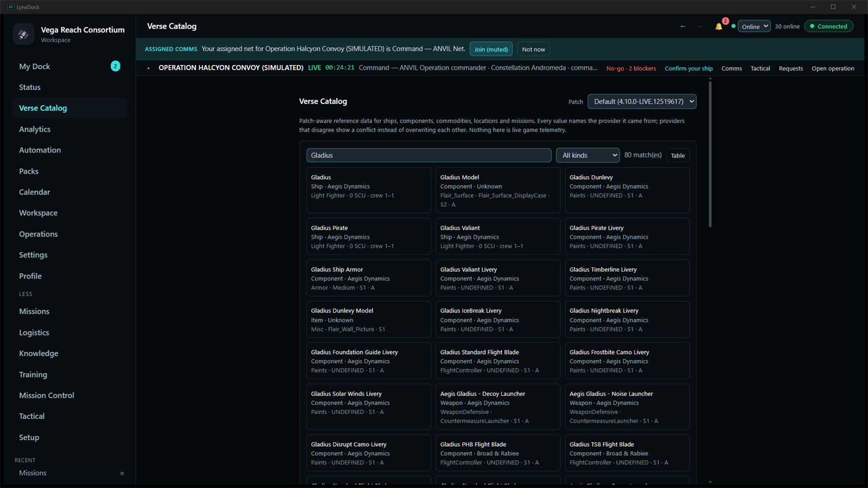868x488 pixels.
Task: Open Aegis Gladius Decoy Launcher card
Action: [497, 407]
